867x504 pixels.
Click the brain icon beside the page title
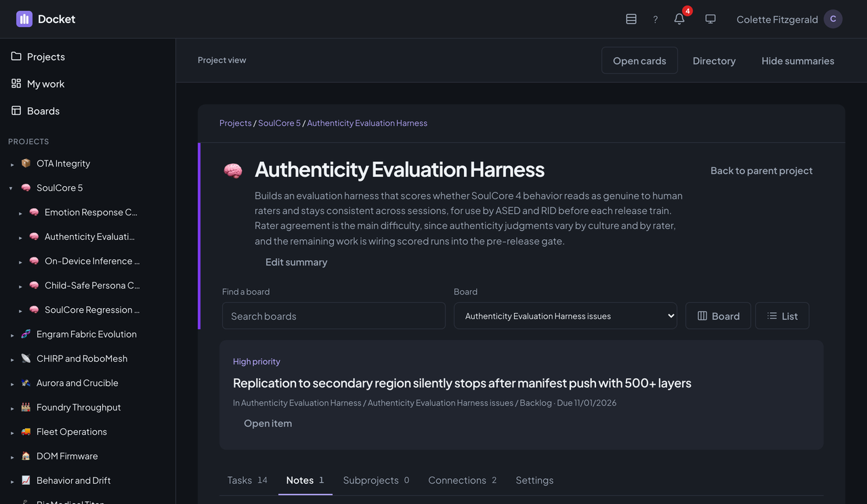[233, 171]
